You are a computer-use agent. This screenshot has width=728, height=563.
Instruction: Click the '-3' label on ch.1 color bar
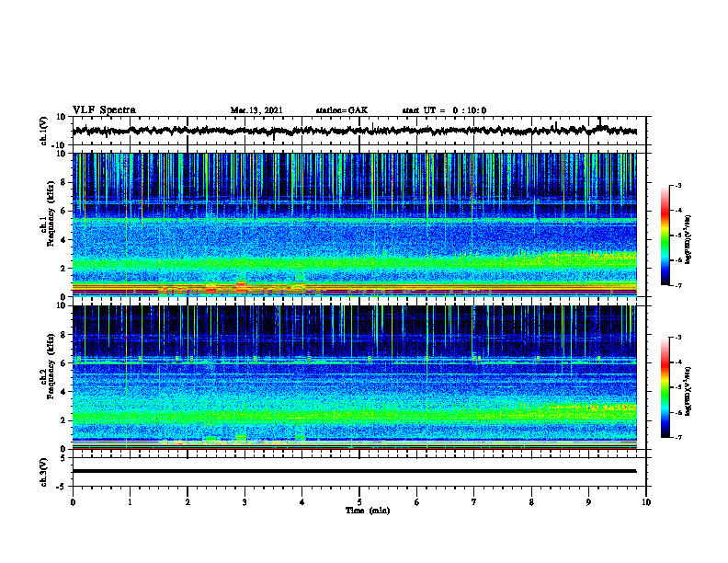point(678,185)
